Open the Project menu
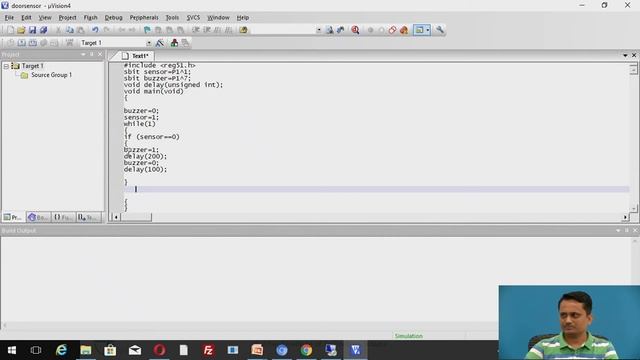This screenshot has height=360, width=640. [67, 18]
